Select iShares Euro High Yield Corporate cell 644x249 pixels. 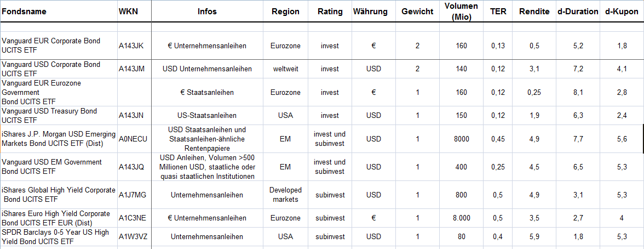point(55,218)
